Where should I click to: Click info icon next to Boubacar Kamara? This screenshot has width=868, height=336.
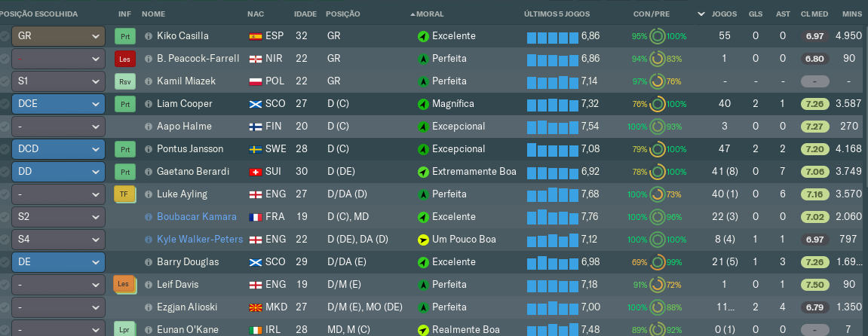(148, 217)
